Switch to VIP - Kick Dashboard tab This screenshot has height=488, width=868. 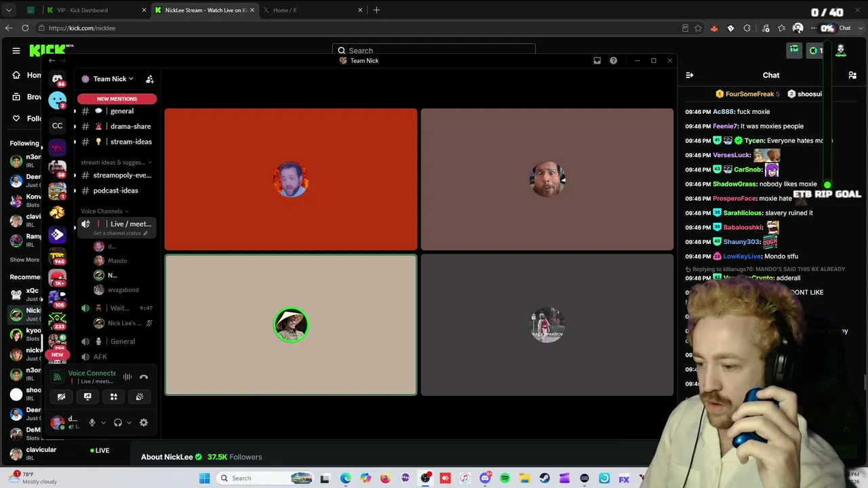pos(96,10)
